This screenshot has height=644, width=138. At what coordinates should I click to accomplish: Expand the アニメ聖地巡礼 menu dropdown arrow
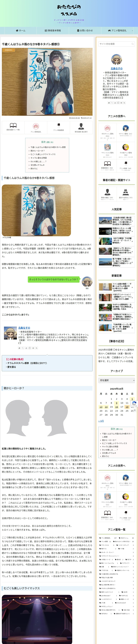click(x=132, y=30)
